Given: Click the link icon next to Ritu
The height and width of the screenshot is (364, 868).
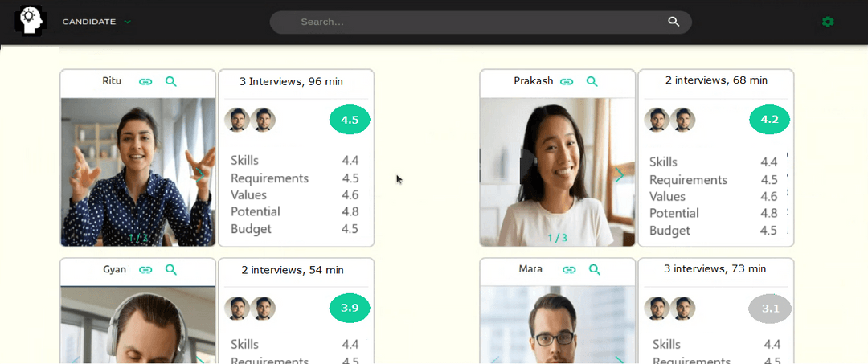Looking at the screenshot, I should point(145,82).
